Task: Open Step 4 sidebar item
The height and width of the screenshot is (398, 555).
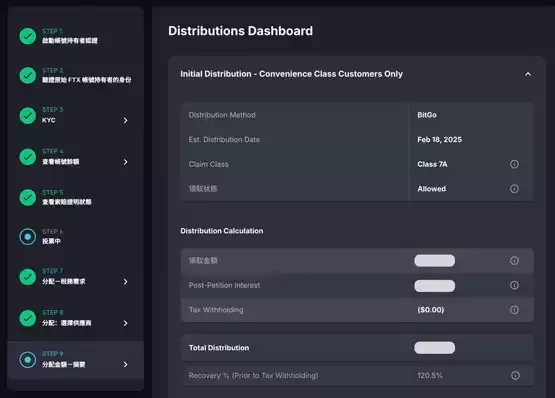Action: (x=76, y=157)
